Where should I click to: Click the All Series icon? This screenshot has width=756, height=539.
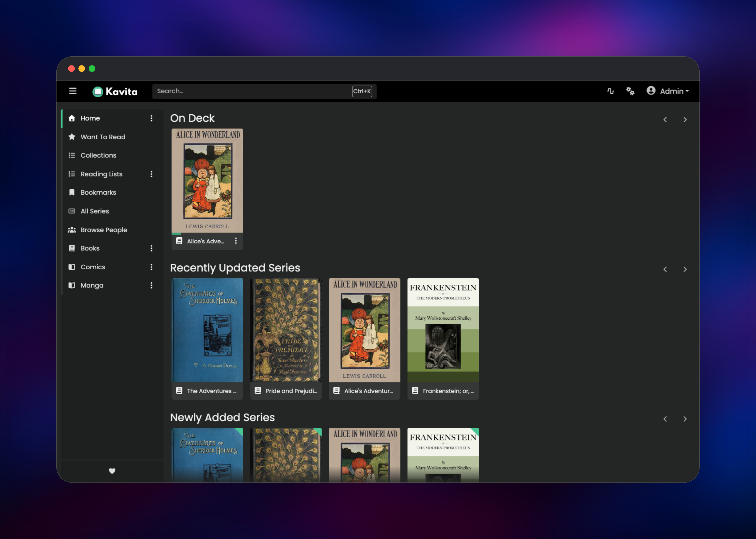tap(72, 211)
